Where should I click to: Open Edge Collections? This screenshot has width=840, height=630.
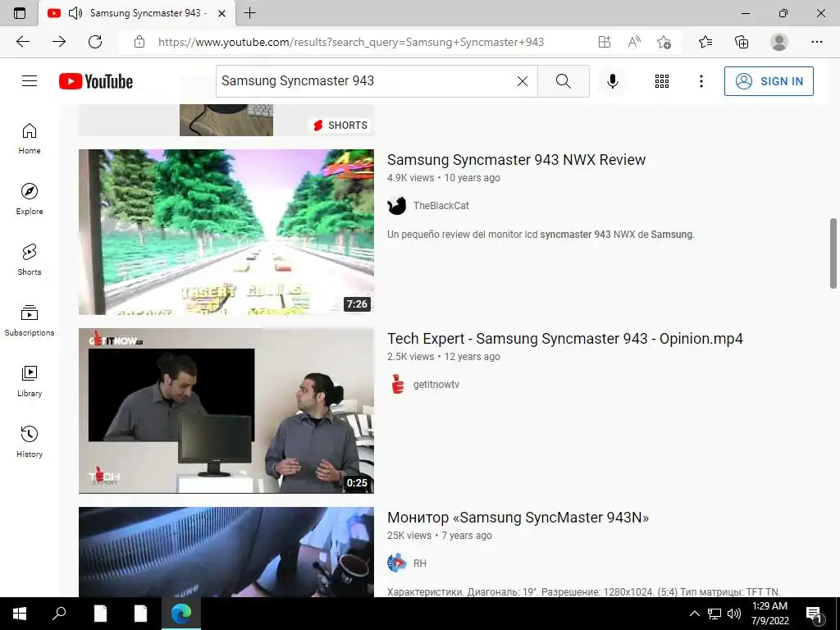[x=742, y=42]
